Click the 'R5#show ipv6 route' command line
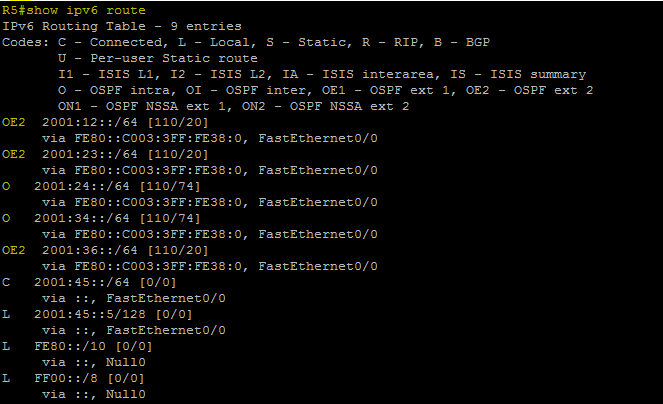Image resolution: width=663 pixels, height=404 pixels. (x=74, y=10)
